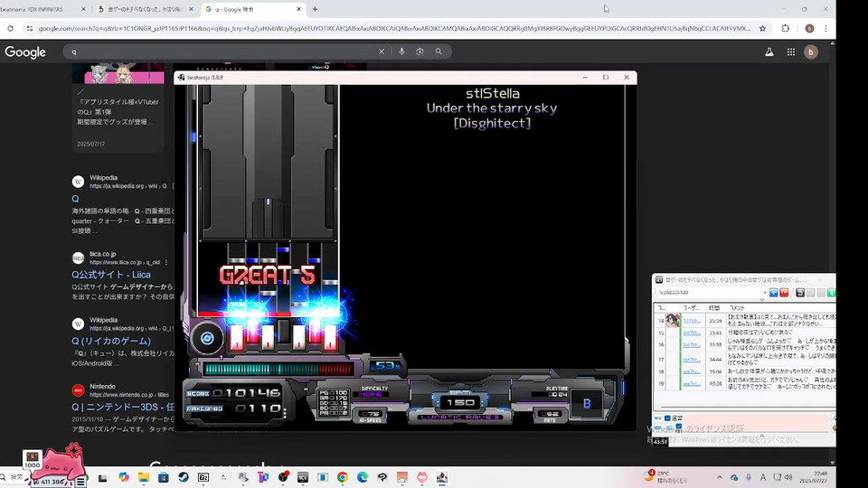The height and width of the screenshot is (488, 868).
Task: Click the blue broadcast icon in comment viewer
Action: click(773, 292)
